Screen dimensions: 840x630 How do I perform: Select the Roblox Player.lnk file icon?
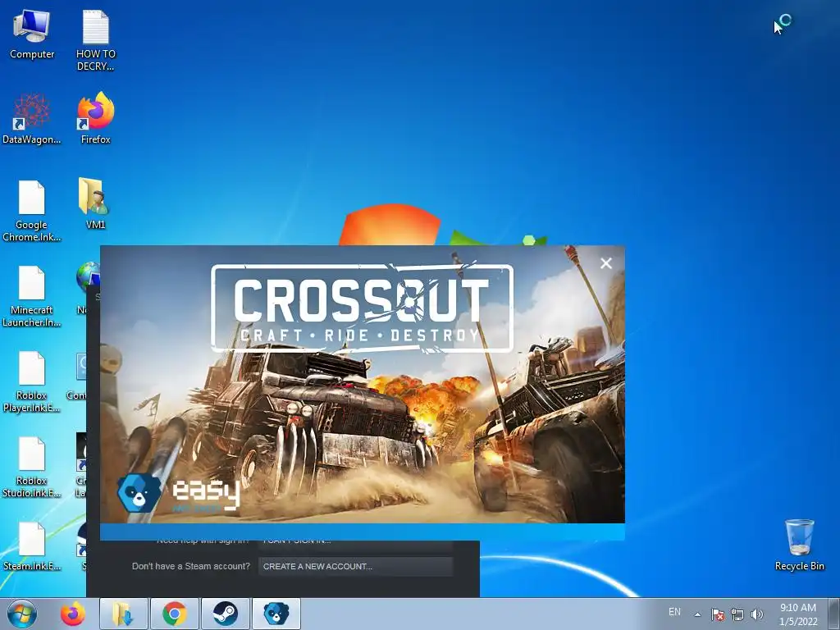(32, 381)
